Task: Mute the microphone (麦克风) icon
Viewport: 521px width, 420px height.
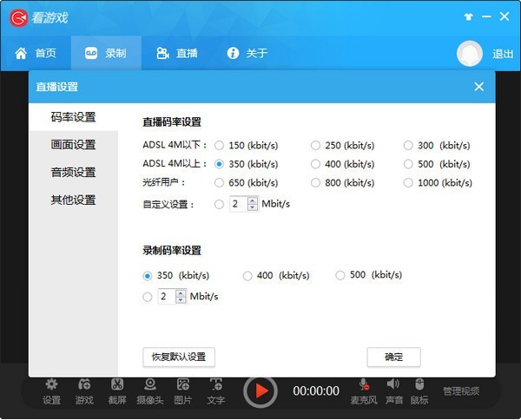Action: [364, 384]
